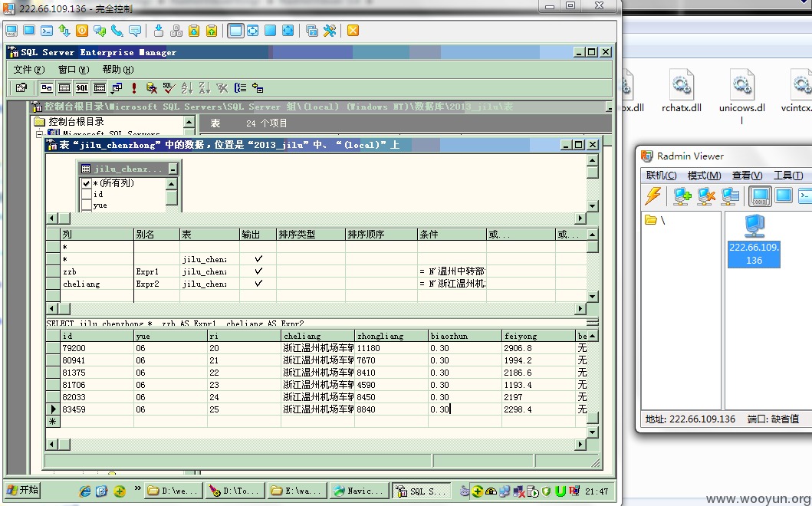Open the 窗口(W) menu

pyautogui.click(x=74, y=70)
